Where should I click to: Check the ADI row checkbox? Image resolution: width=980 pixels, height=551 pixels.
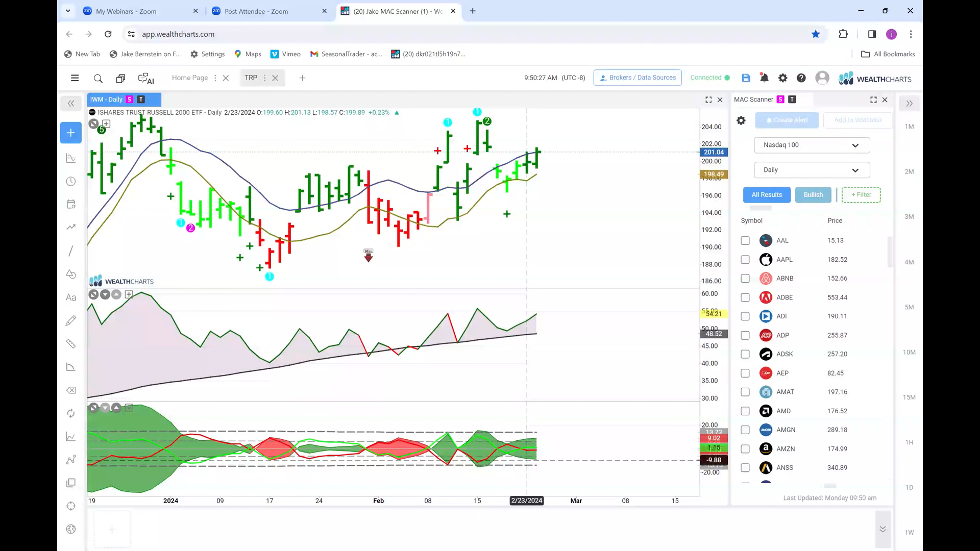(745, 316)
